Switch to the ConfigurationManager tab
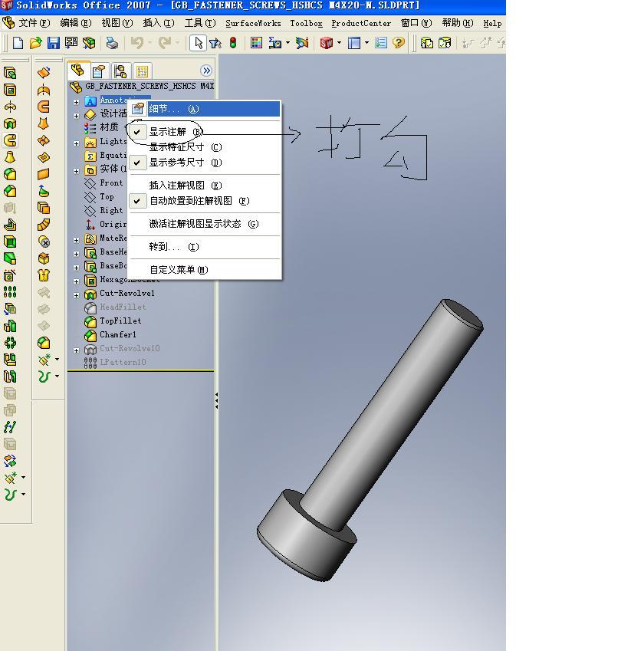The width and height of the screenshot is (644, 651). pyautogui.click(x=120, y=71)
